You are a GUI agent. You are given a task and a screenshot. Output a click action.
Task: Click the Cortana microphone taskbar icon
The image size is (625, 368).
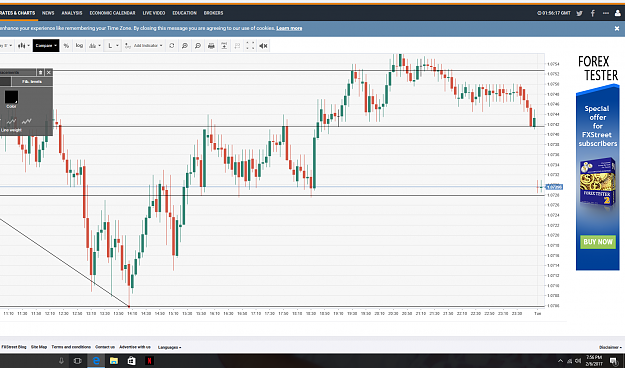[x=61, y=361]
